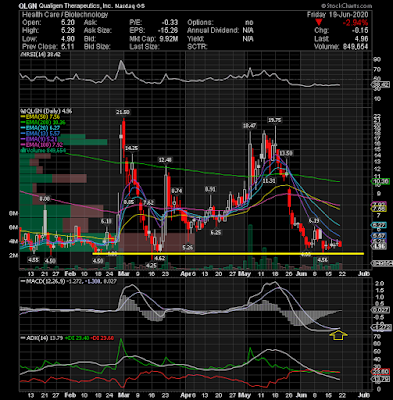The height and width of the screenshot is (400, 393).
Task: Click the green EMA(200) legend entry
Action: point(43,122)
